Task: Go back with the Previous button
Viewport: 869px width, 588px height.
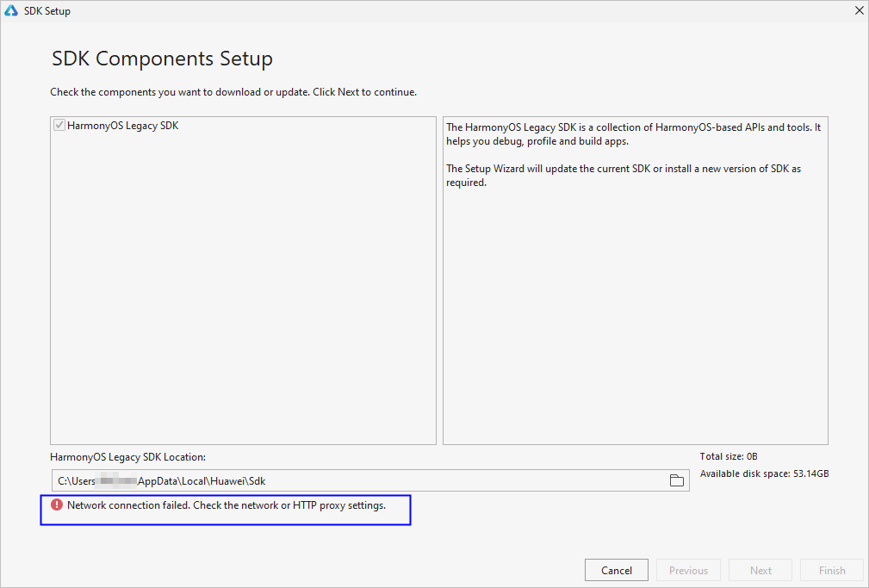Action: click(688, 570)
